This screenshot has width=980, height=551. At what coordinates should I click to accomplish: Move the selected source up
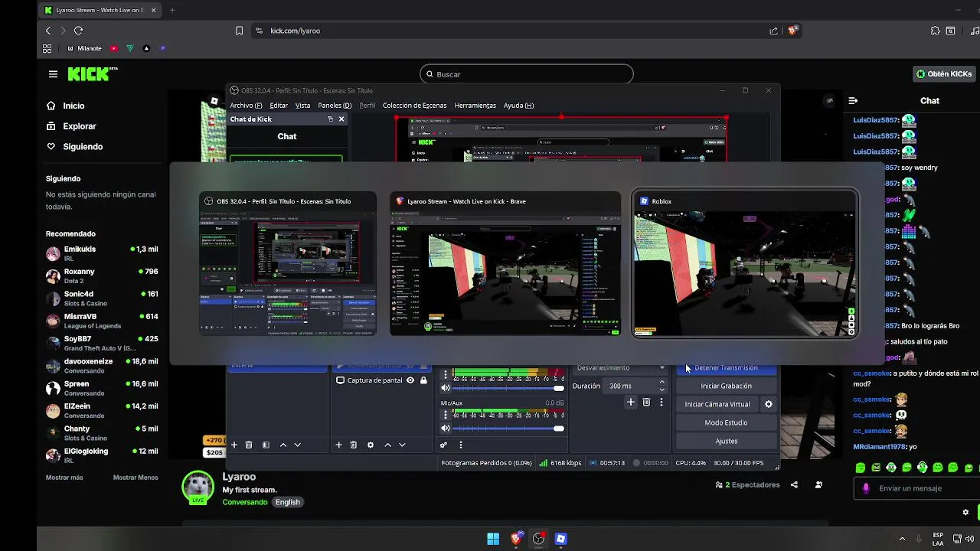(387, 445)
